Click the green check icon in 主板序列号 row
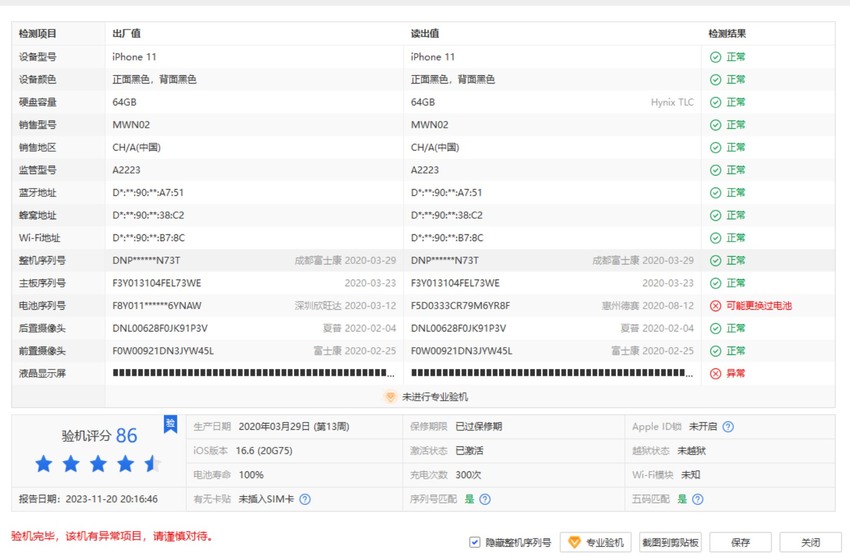 tap(716, 283)
